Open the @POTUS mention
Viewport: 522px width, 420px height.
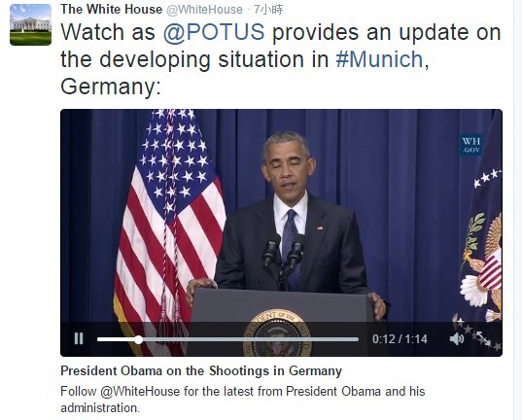(214, 33)
